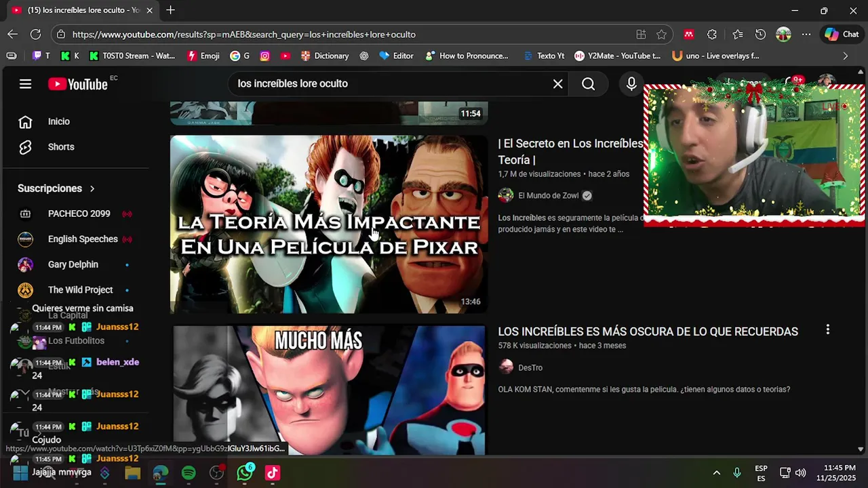Click the YouTube search input field
Image resolution: width=868 pixels, height=488 pixels.
pyautogui.click(x=390, y=83)
